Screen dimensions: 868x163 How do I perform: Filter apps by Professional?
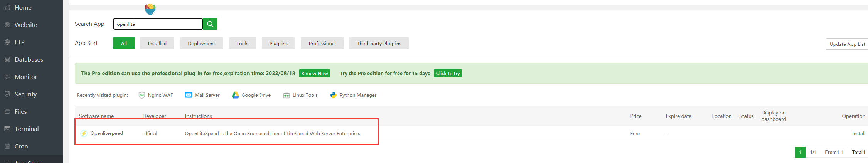click(322, 44)
